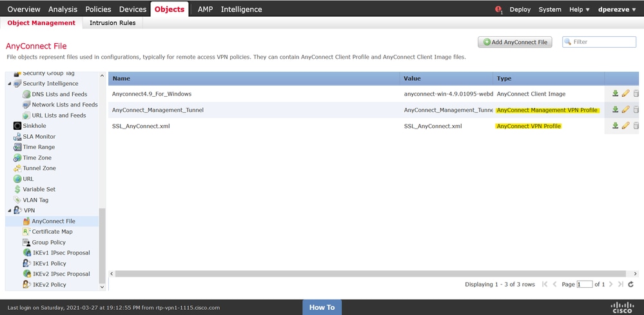This screenshot has width=644, height=315.
Task: Click the How To button
Action: [322, 307]
